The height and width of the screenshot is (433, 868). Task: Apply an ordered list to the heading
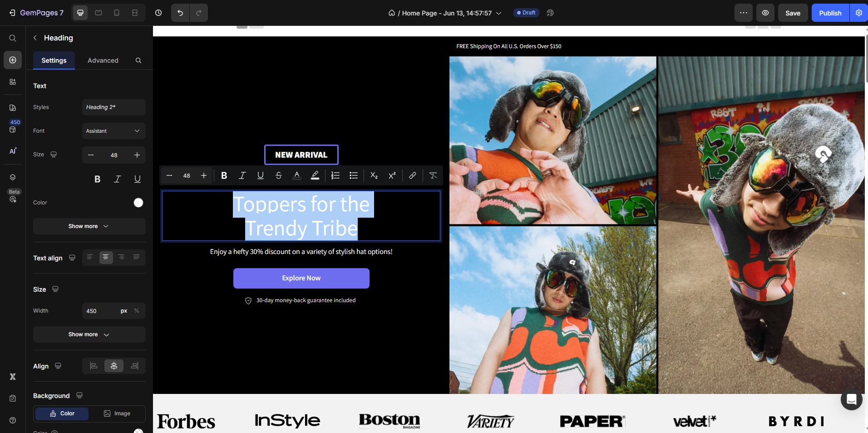pos(335,176)
